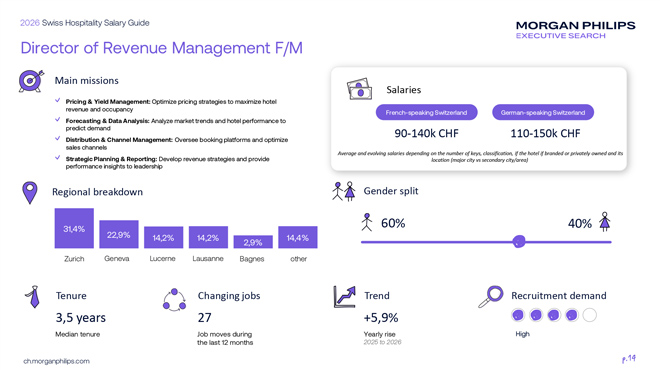Click the Yearly rise caption

[380, 334]
